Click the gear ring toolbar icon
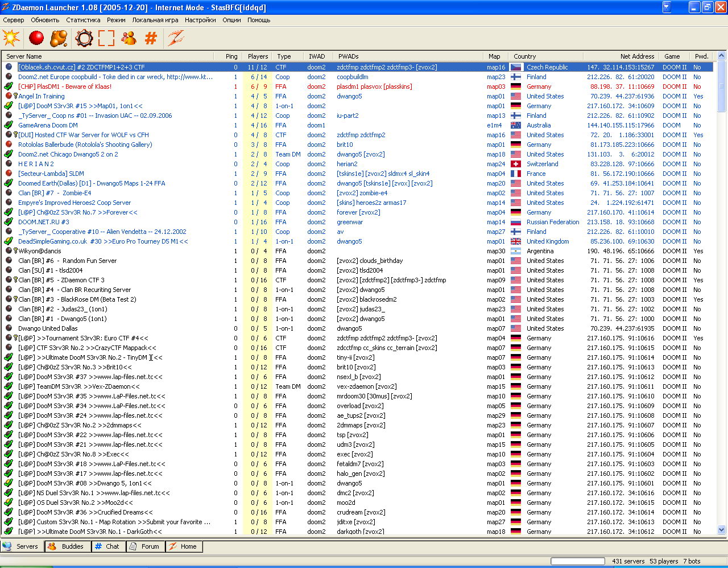Viewport: 728px width, 568px height. (x=84, y=38)
